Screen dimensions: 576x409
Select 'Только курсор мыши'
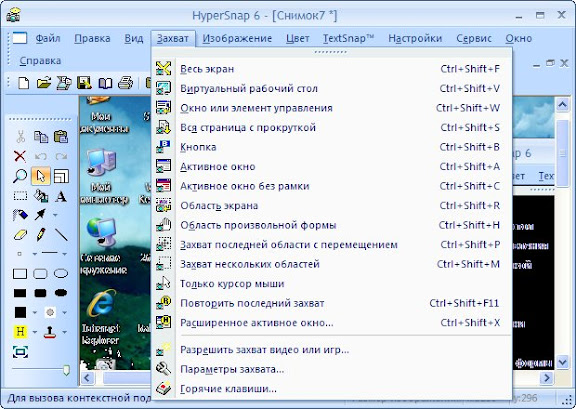pos(331,284)
